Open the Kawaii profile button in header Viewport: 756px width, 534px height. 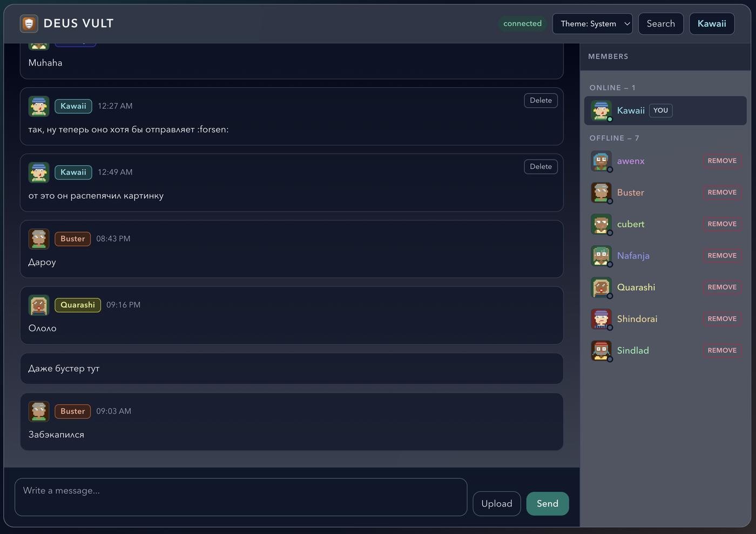point(711,24)
